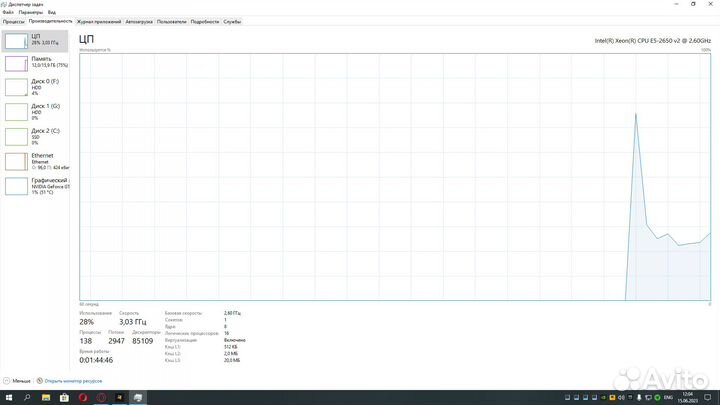Click the 85109 handles count
The height and width of the screenshot is (405, 720).
[x=142, y=341]
